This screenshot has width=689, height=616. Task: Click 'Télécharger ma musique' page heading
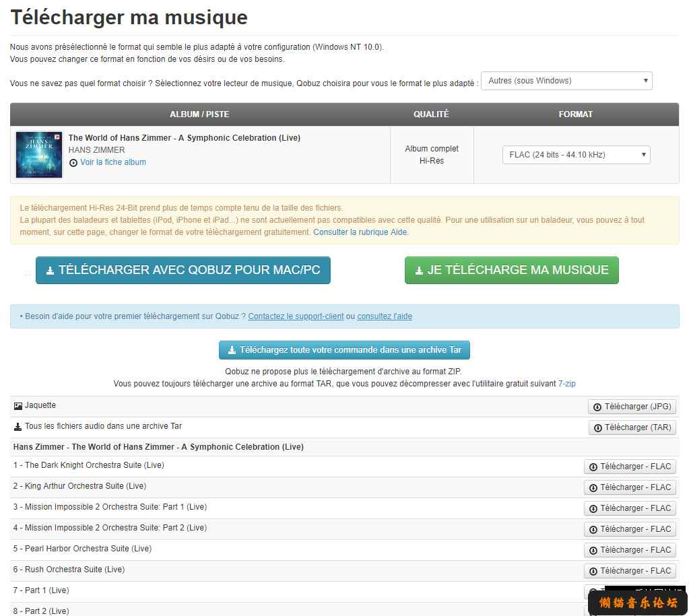[129, 18]
